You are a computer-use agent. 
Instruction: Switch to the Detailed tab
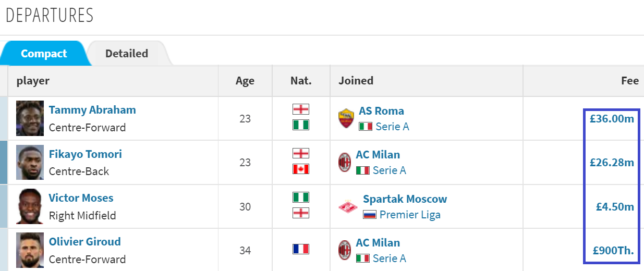[127, 53]
